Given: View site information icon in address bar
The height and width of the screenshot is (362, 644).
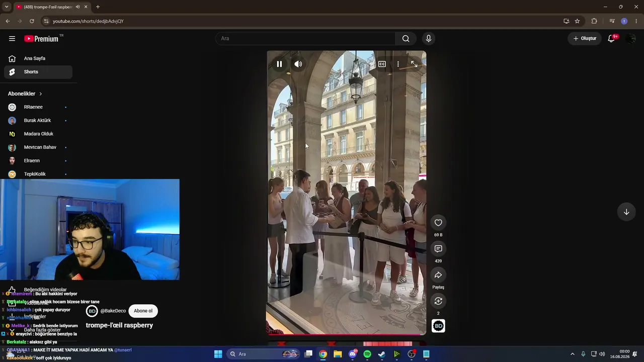Looking at the screenshot, I should tap(46, 21).
